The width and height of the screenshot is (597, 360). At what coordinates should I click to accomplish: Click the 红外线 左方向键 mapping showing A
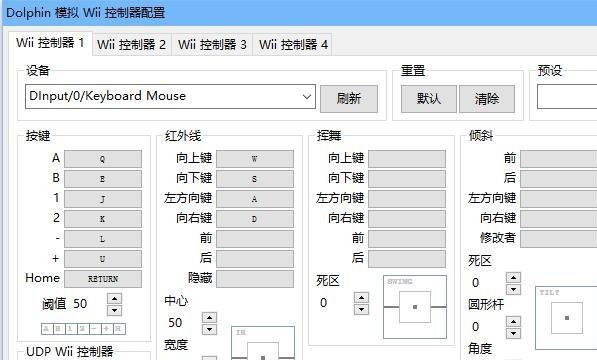click(x=255, y=199)
